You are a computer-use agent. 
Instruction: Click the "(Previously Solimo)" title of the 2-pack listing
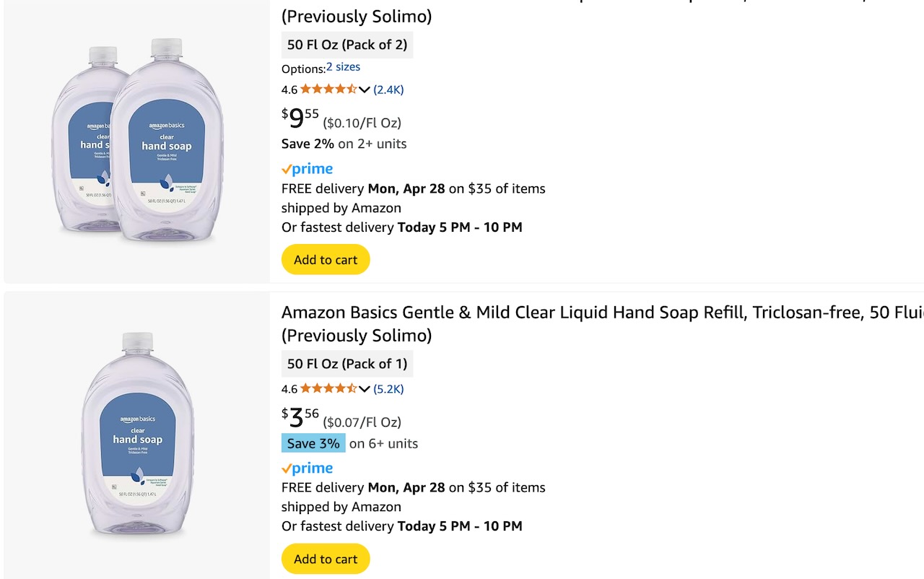357,16
